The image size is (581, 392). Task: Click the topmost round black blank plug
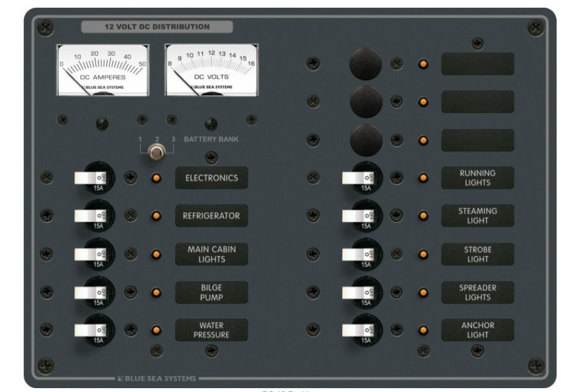[x=365, y=64]
